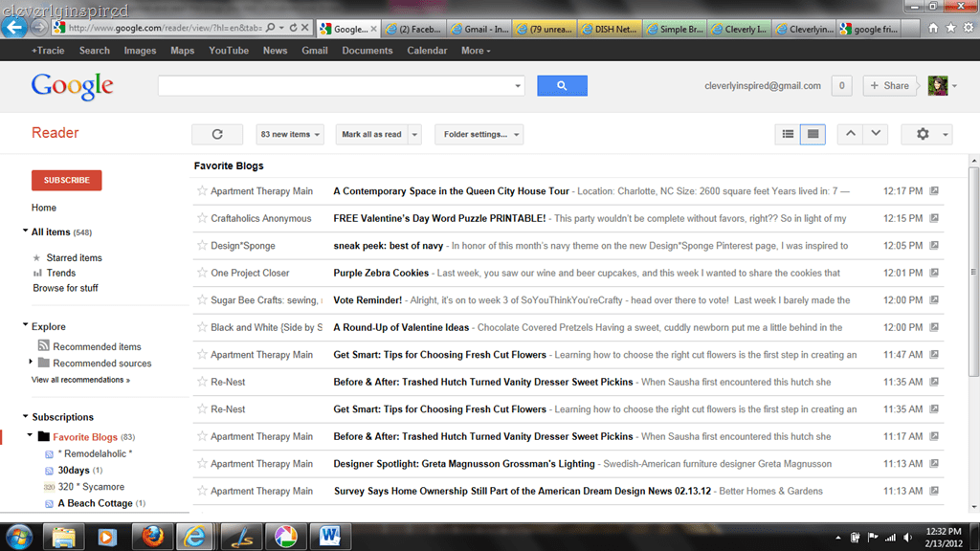Star the 11:47 AM Apartment Therapy item

point(201,354)
